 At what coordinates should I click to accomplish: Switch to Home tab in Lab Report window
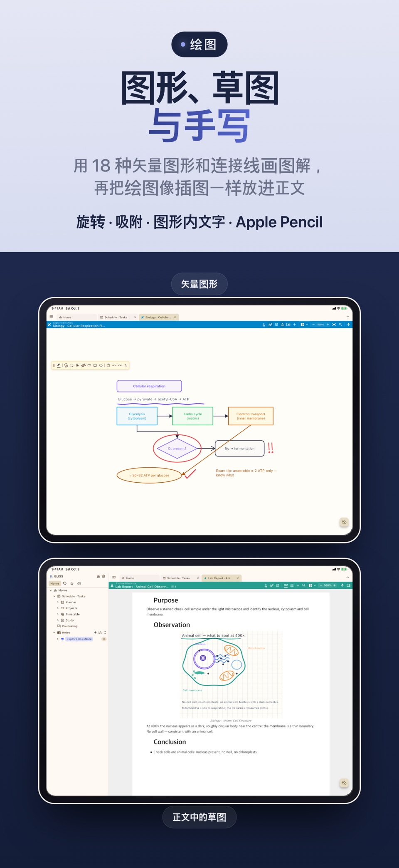pos(139,578)
